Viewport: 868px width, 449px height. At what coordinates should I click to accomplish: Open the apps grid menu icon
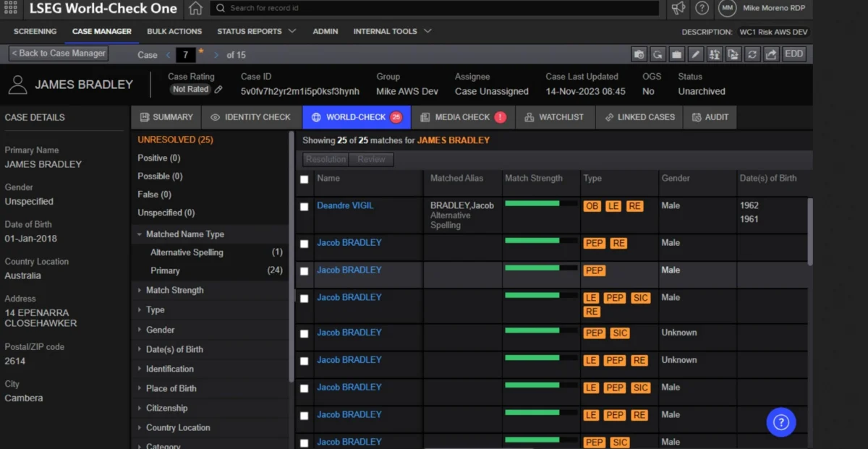click(x=10, y=9)
